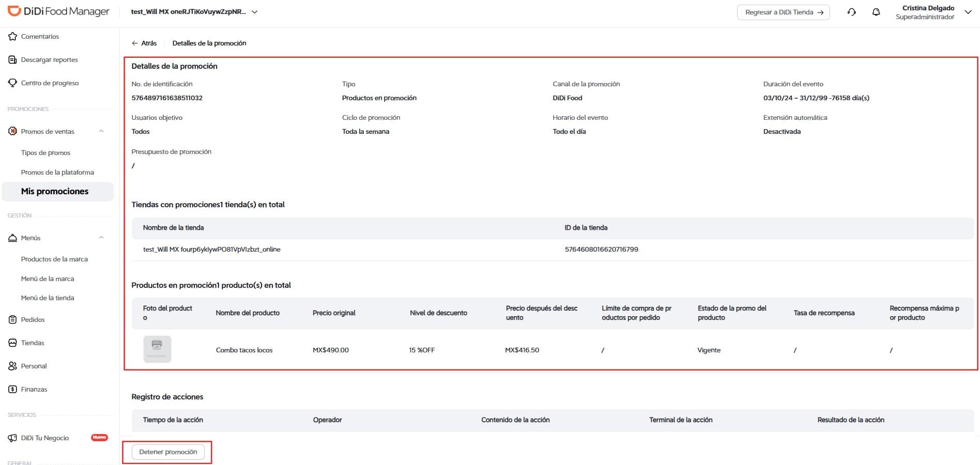Click the Personal people icon

12,366
